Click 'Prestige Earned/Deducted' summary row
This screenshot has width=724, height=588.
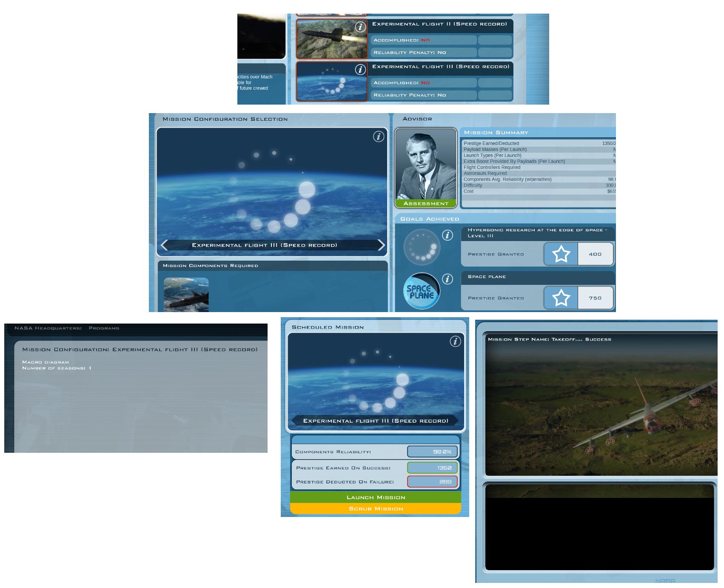(539, 144)
